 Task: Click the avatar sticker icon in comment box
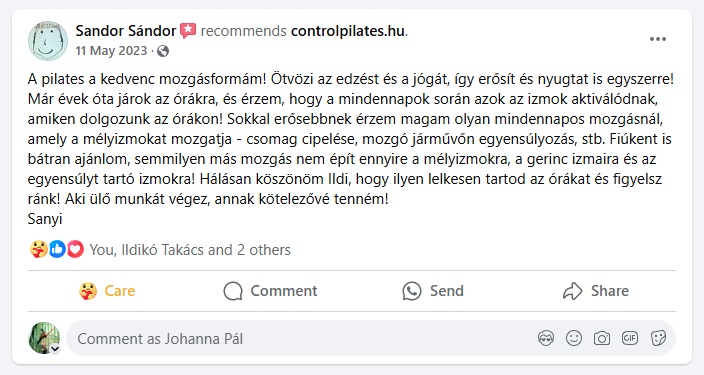(546, 338)
